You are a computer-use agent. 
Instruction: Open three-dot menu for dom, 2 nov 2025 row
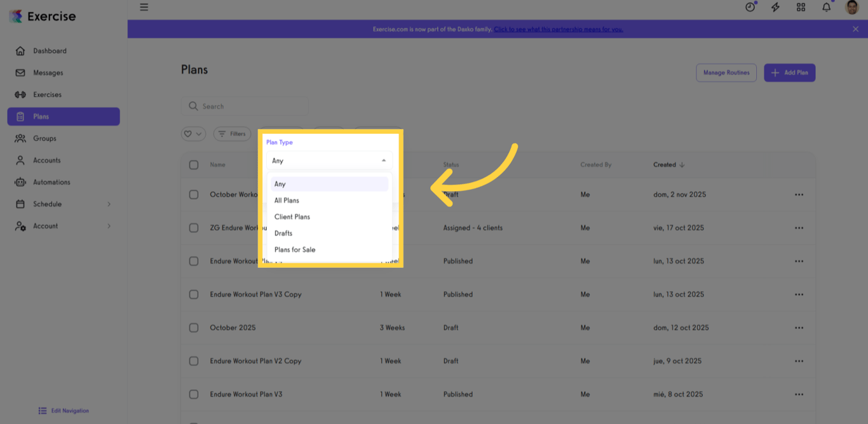click(x=799, y=195)
